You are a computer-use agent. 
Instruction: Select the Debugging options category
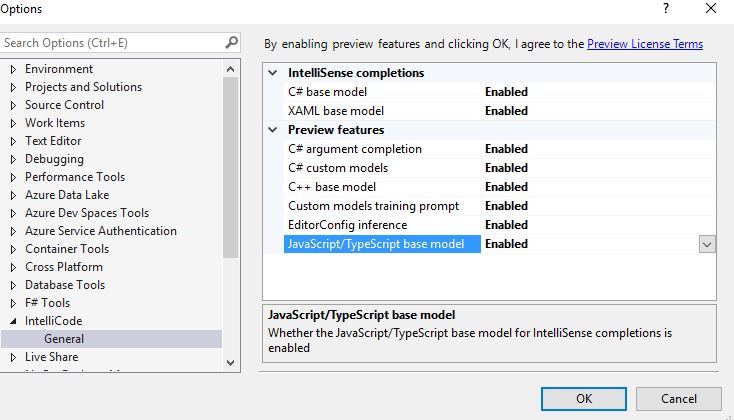(x=54, y=159)
